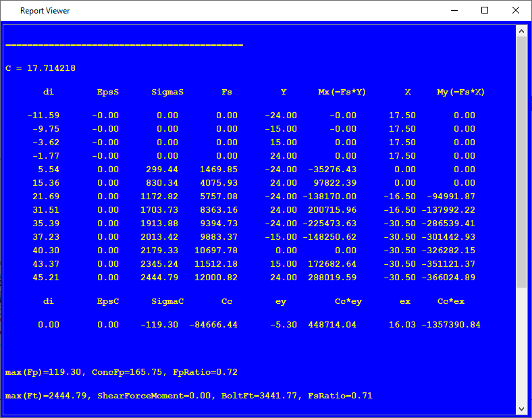Click the SigmaC value -119.30
The image size is (532, 418).
159,325
